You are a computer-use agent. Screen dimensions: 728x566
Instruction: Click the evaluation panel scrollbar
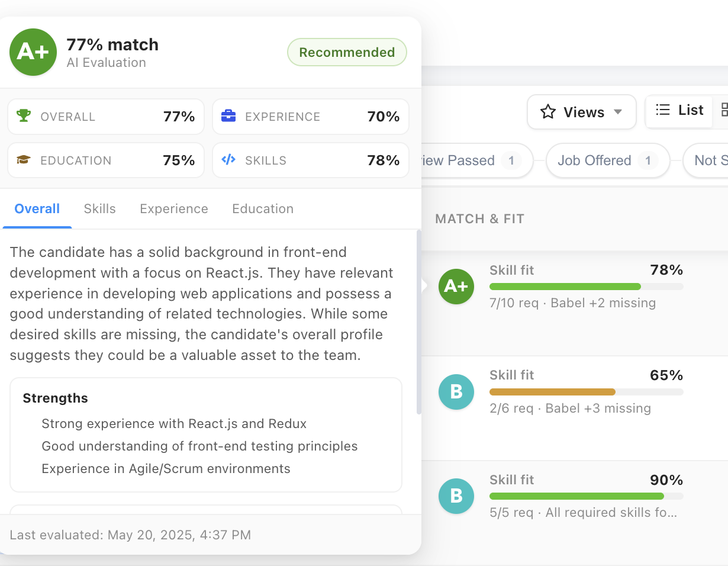[x=419, y=323]
